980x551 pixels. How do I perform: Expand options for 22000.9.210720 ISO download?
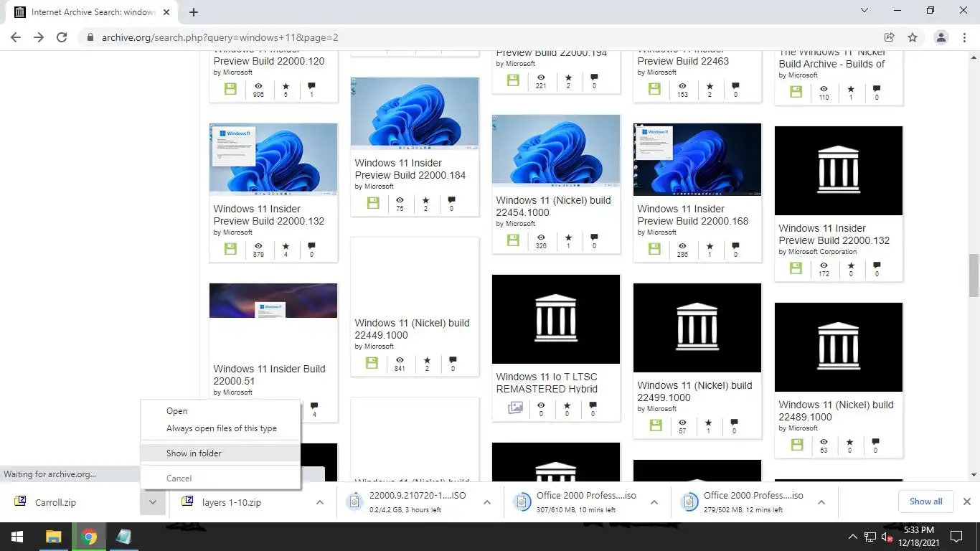pyautogui.click(x=487, y=502)
